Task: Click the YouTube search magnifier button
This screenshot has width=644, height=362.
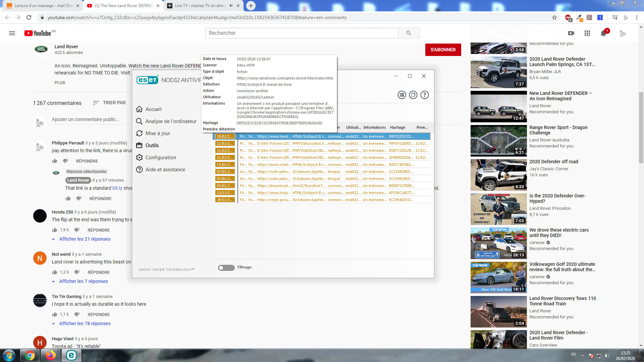Action: 409,33
